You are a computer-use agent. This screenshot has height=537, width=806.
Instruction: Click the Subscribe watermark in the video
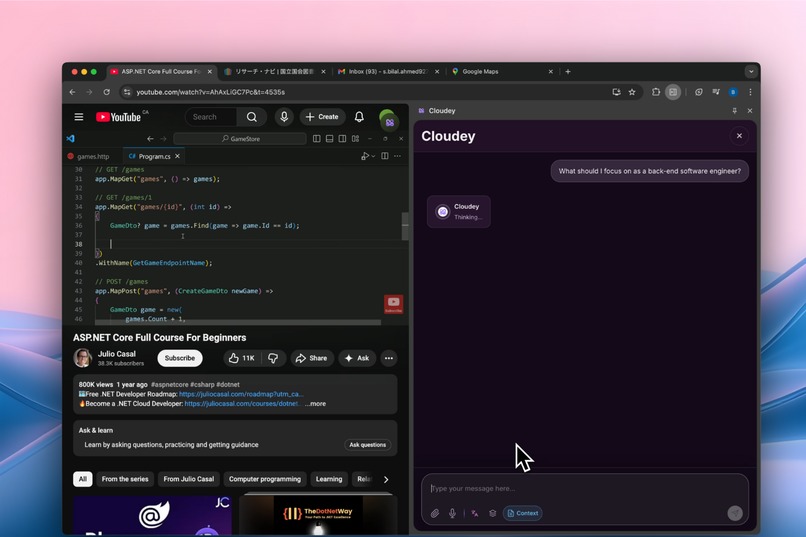(393, 304)
